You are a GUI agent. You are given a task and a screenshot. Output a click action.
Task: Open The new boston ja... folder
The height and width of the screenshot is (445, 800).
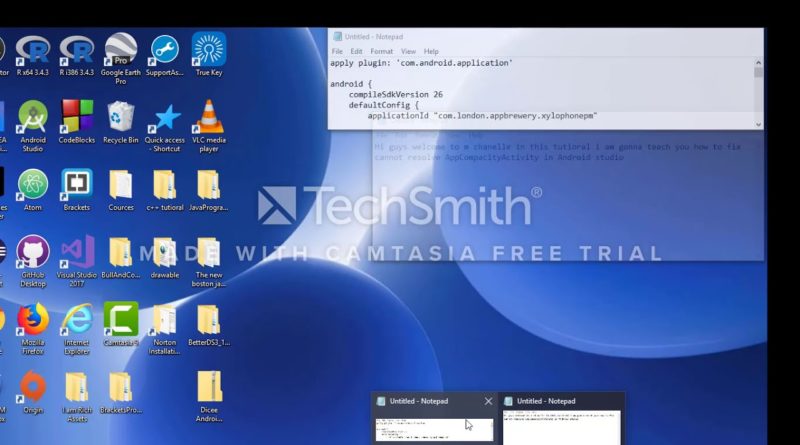[209, 262]
